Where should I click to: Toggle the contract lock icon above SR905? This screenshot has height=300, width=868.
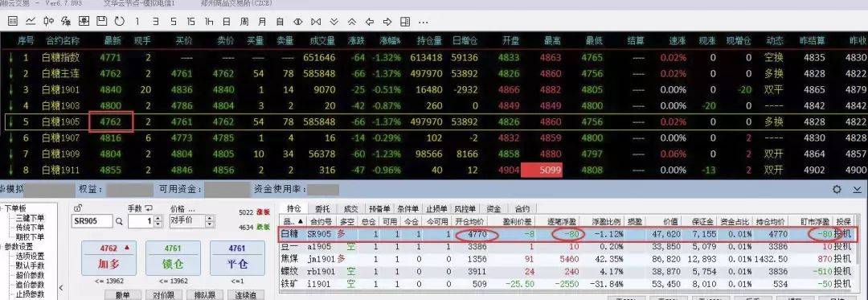pyautogui.click(x=78, y=208)
